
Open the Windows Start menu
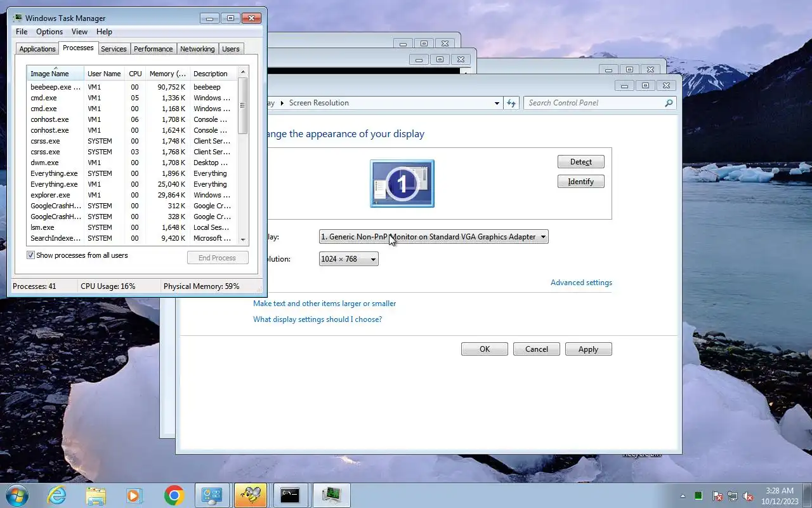click(17, 495)
